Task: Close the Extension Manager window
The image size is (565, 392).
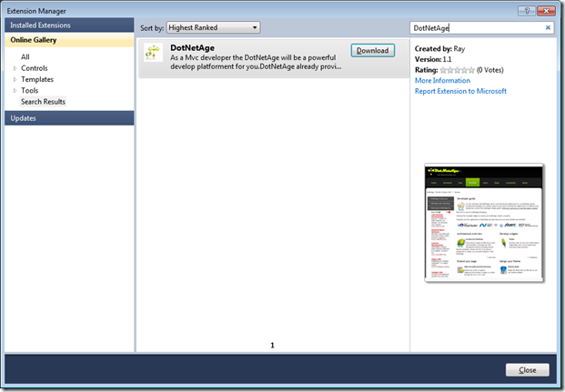Action: click(x=546, y=11)
